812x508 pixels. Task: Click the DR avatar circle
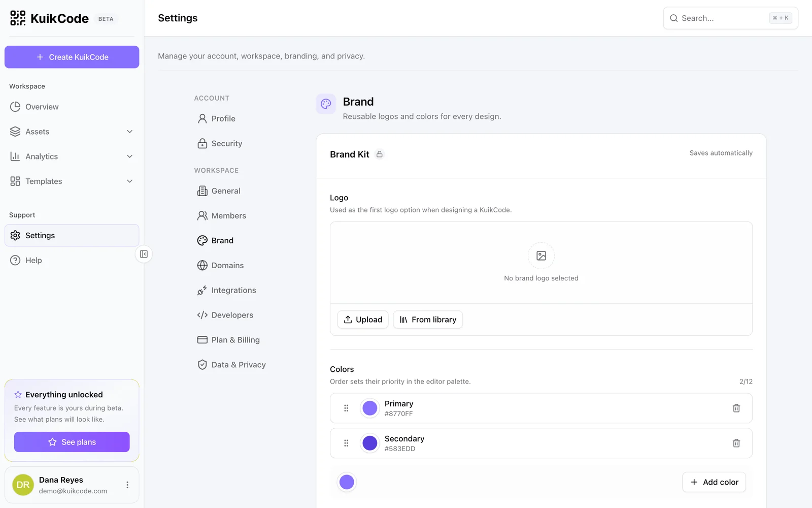23,485
